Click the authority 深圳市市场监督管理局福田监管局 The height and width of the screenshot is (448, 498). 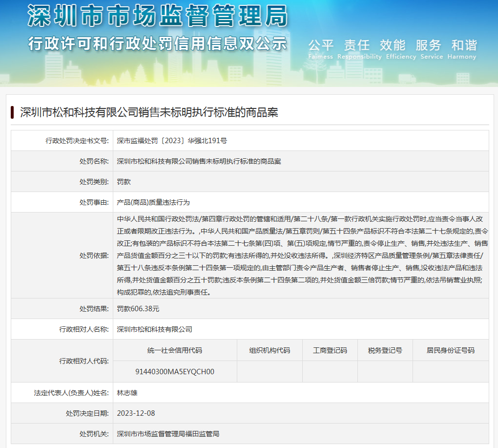(x=168, y=434)
